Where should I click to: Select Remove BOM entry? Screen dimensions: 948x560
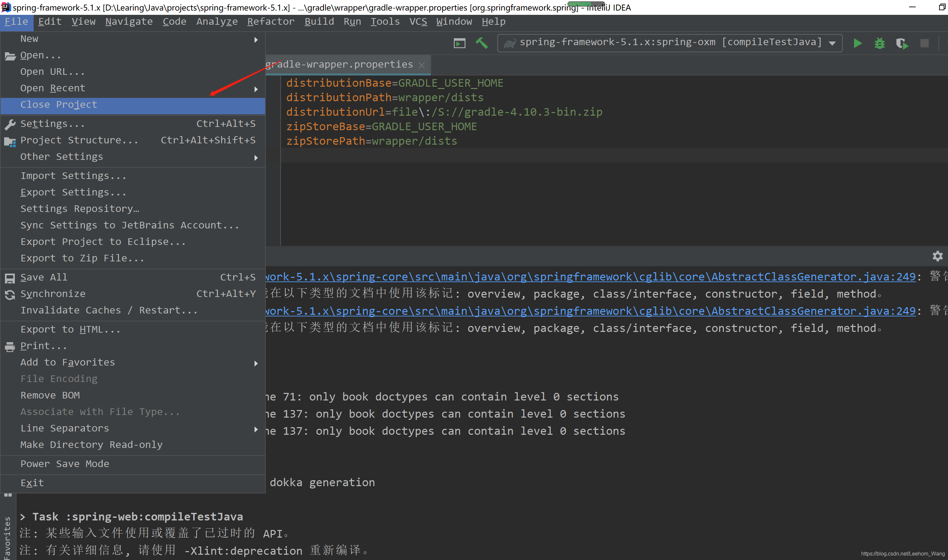coord(133,395)
